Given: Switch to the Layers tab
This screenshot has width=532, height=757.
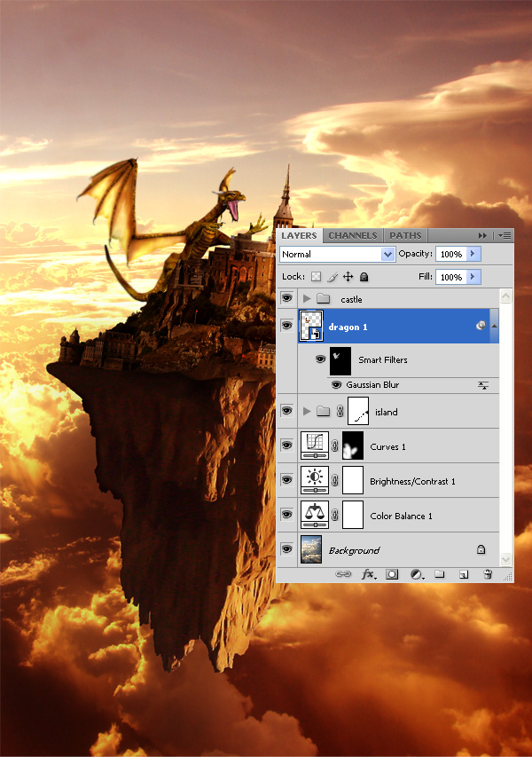Looking at the screenshot, I should pyautogui.click(x=299, y=235).
